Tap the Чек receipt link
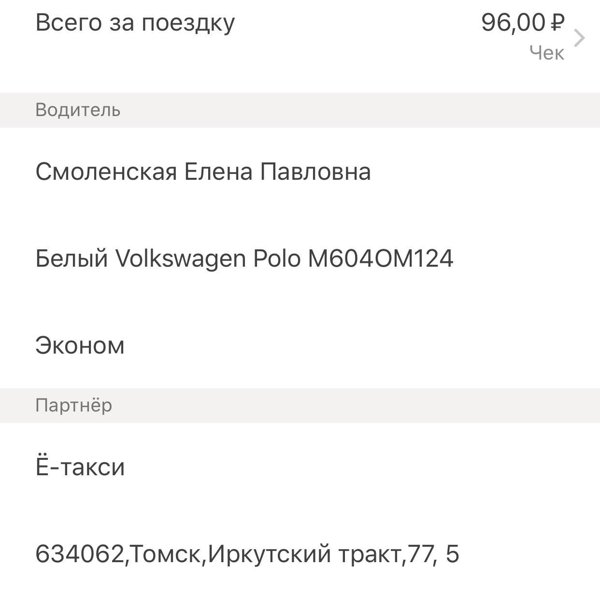600x600 pixels. click(x=546, y=53)
